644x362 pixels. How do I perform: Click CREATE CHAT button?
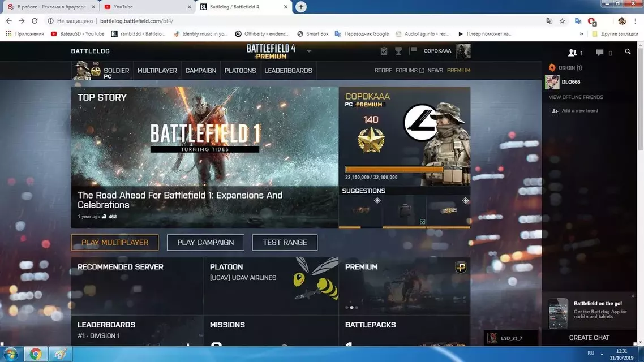point(589,338)
